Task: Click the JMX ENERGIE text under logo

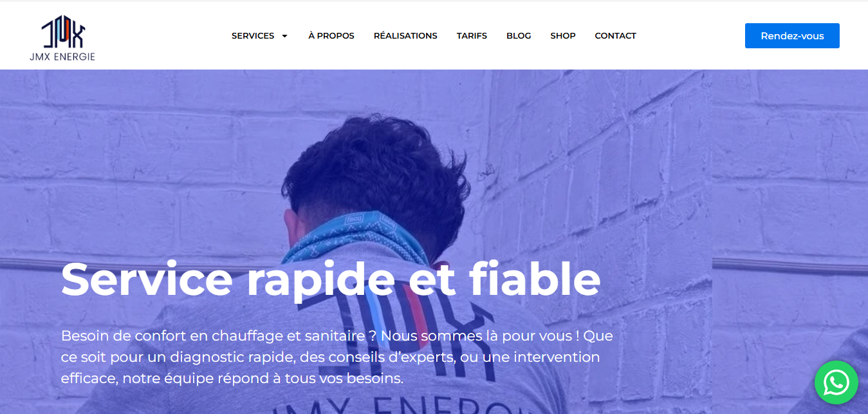Action: (62, 57)
